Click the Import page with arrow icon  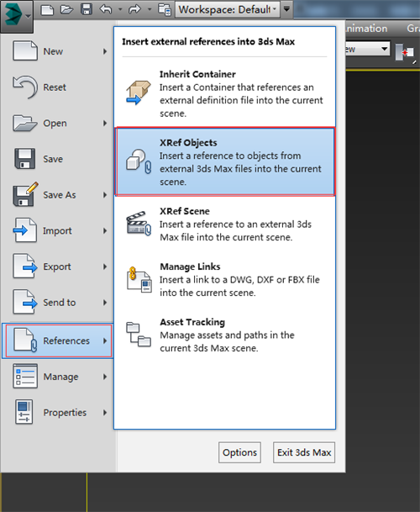coord(25,230)
